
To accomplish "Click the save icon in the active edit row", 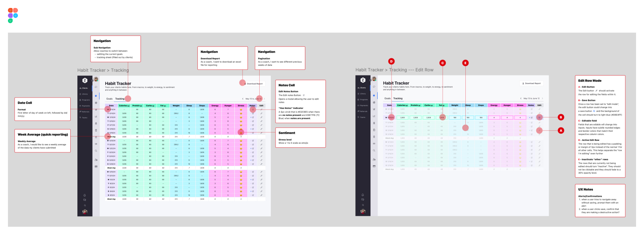I will point(539,118).
